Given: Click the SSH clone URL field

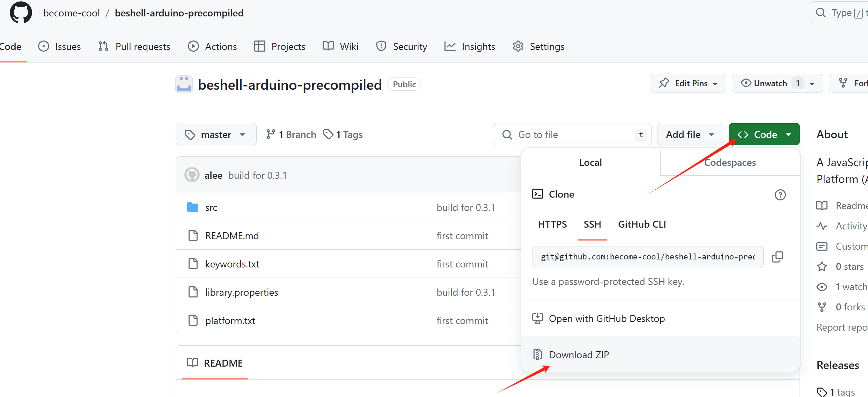Looking at the screenshot, I should 648,257.
